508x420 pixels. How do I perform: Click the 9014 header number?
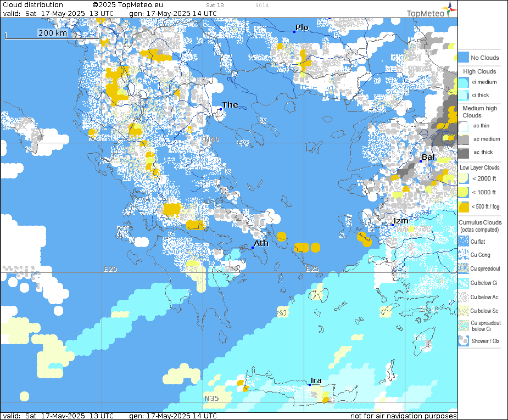coord(262,5)
